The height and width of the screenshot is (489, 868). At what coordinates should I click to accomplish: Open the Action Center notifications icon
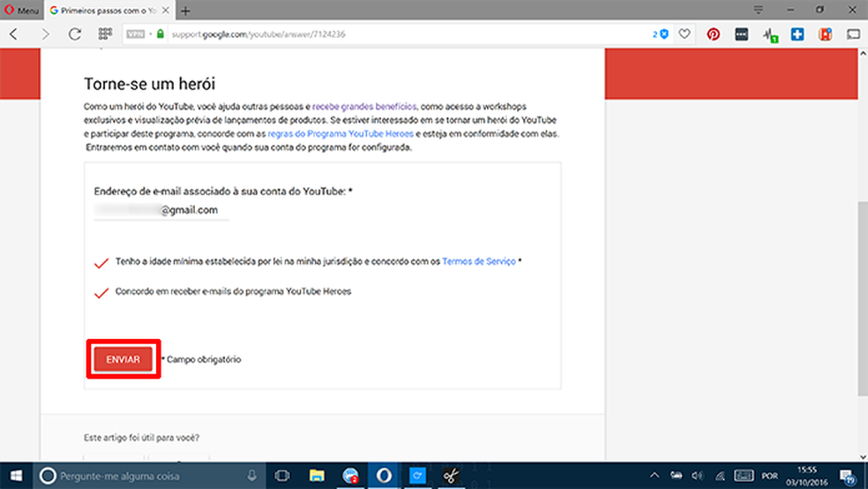tap(848, 476)
